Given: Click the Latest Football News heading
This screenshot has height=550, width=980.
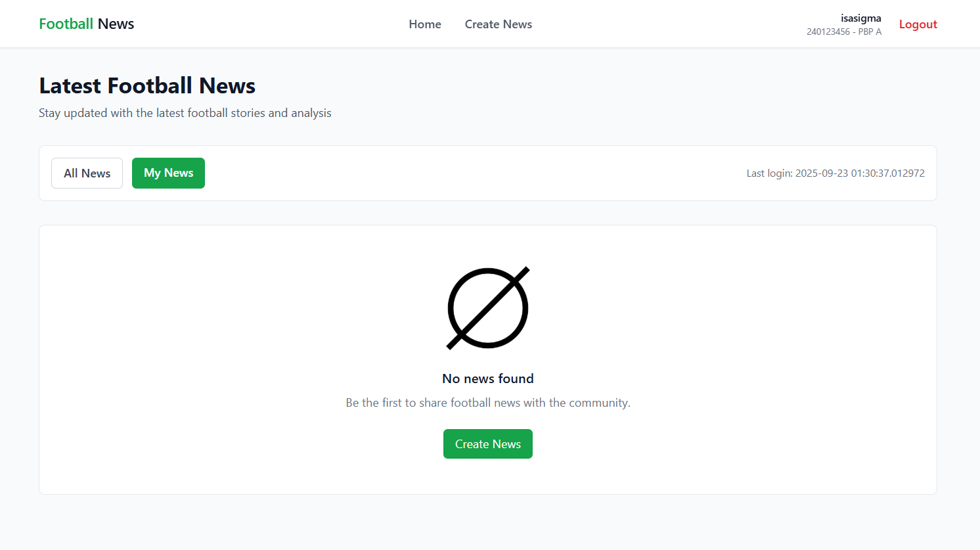Looking at the screenshot, I should tap(147, 85).
